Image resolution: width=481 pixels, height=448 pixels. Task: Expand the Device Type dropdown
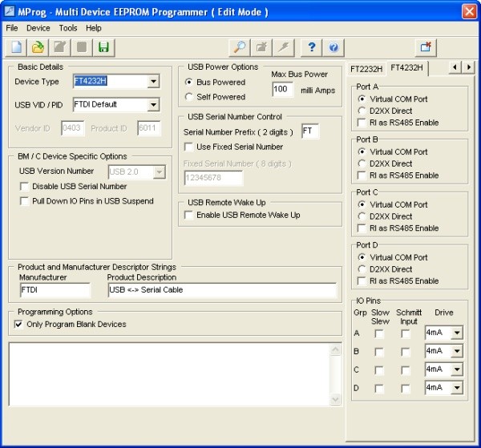point(153,81)
